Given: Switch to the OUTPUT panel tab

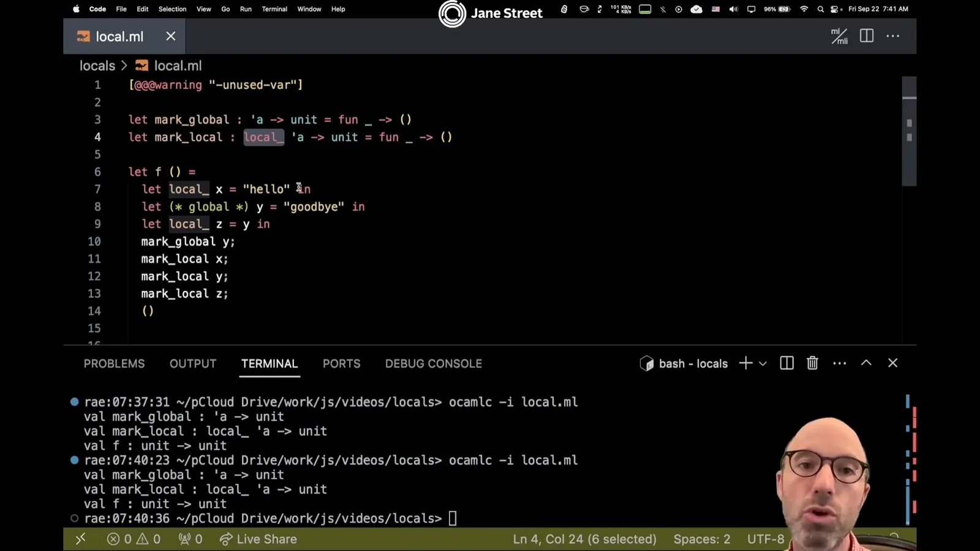Looking at the screenshot, I should [193, 364].
